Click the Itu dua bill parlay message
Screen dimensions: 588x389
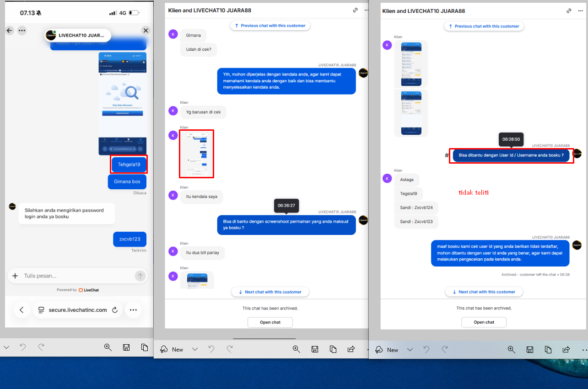[x=203, y=252]
